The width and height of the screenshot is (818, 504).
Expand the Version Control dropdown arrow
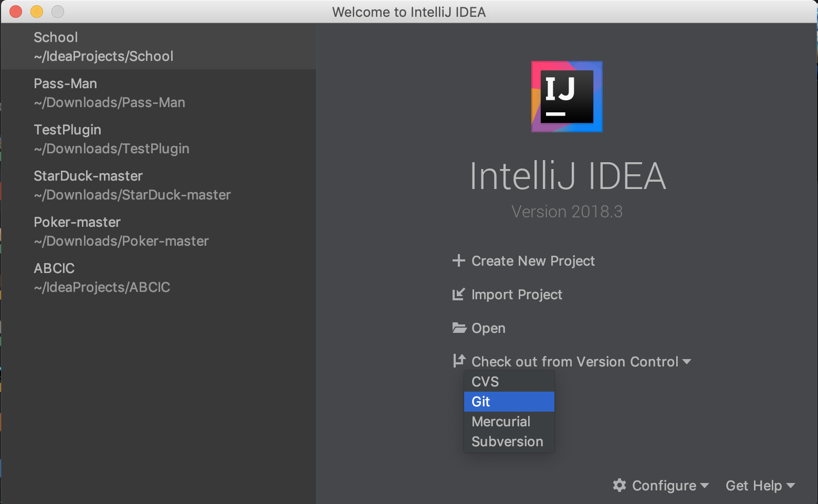pyautogui.click(x=687, y=362)
